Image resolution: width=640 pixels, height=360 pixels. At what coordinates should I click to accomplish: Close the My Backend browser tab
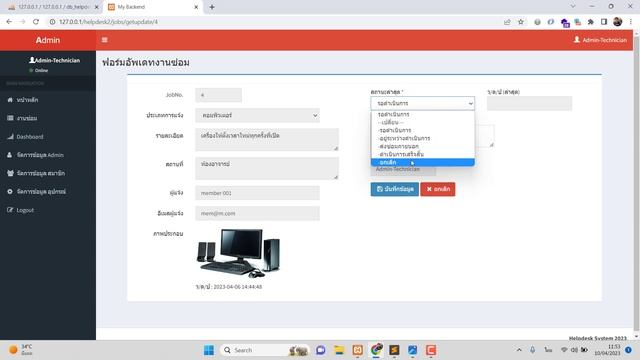pyautogui.click(x=196, y=7)
